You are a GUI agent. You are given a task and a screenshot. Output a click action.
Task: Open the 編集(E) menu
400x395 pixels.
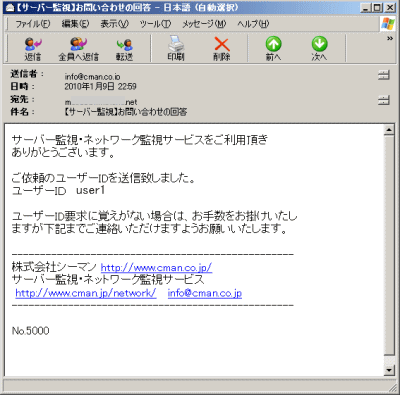[75, 24]
